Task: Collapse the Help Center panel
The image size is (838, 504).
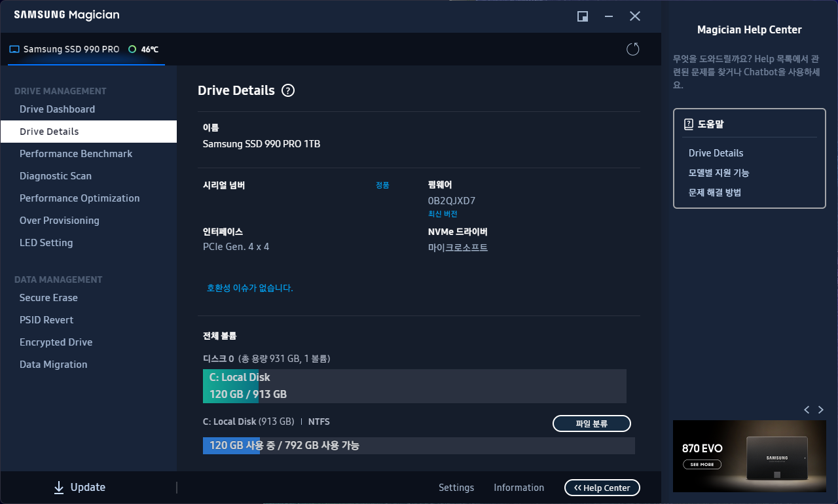Action: pyautogui.click(x=602, y=488)
